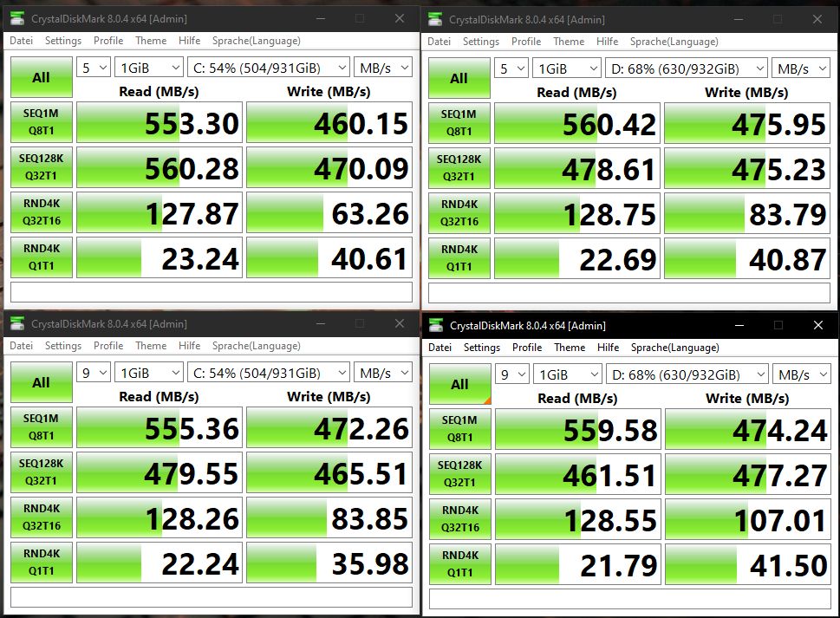
Task: Click empty comment field in 9-run D: window
Action: pos(630,599)
